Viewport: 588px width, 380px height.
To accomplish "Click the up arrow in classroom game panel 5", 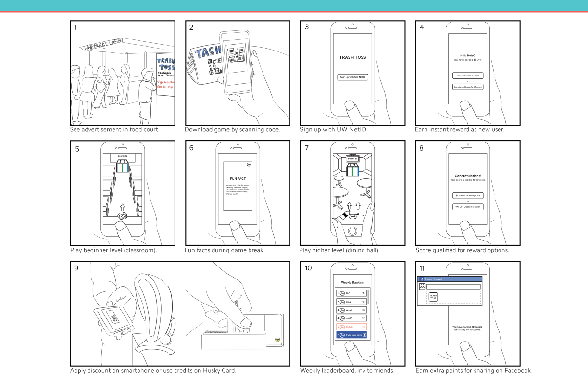I will (123, 206).
